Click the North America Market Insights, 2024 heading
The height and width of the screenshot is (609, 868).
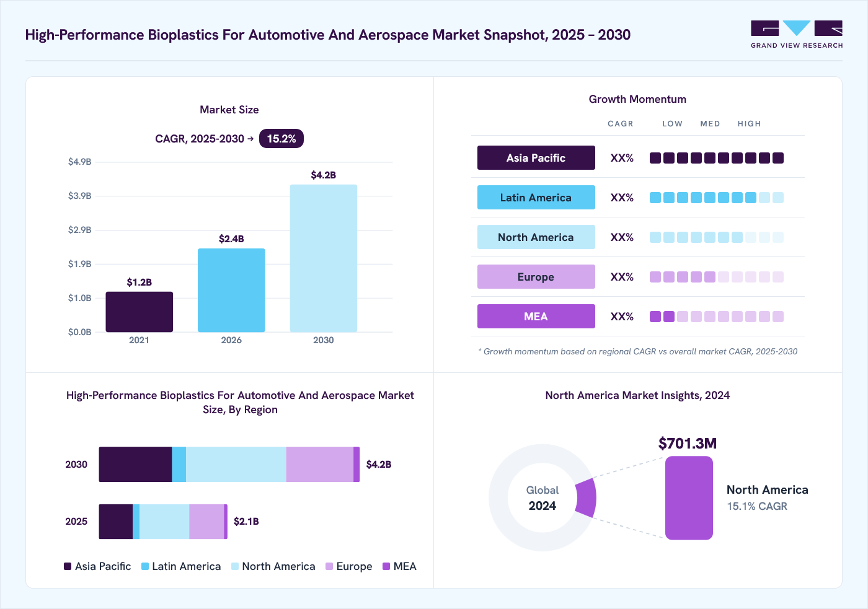pyautogui.click(x=637, y=395)
